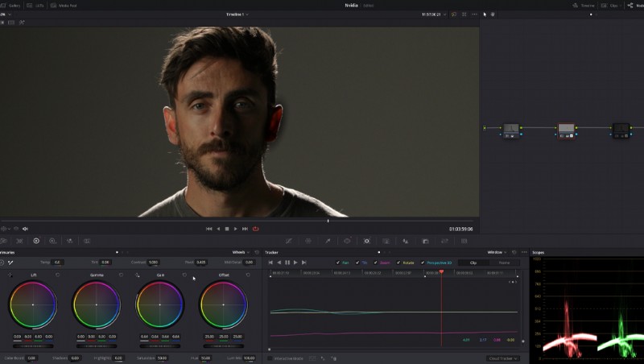Switch tracker to Clip mode

473,263
